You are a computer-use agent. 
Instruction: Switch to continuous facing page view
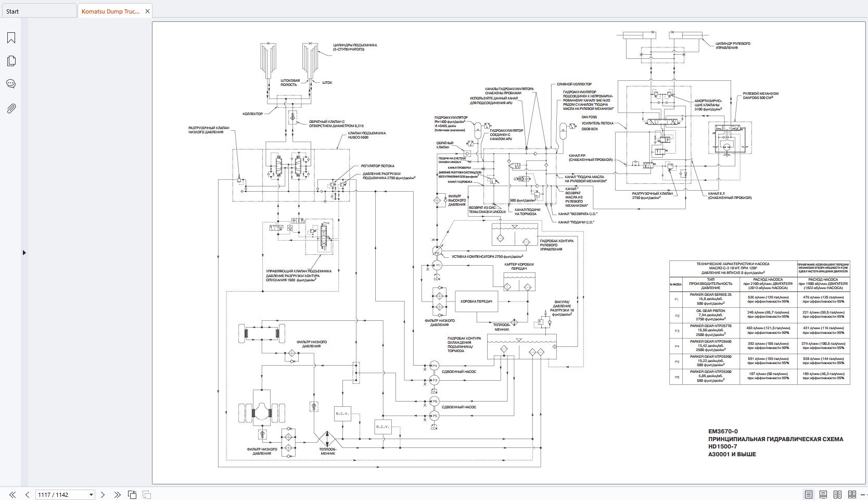coord(852,494)
